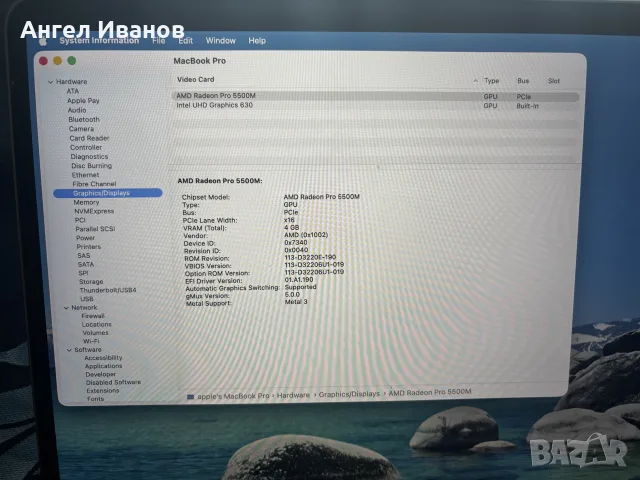The height and width of the screenshot is (480, 640).
Task: Collapse the Software section chevron
Action: (69, 350)
